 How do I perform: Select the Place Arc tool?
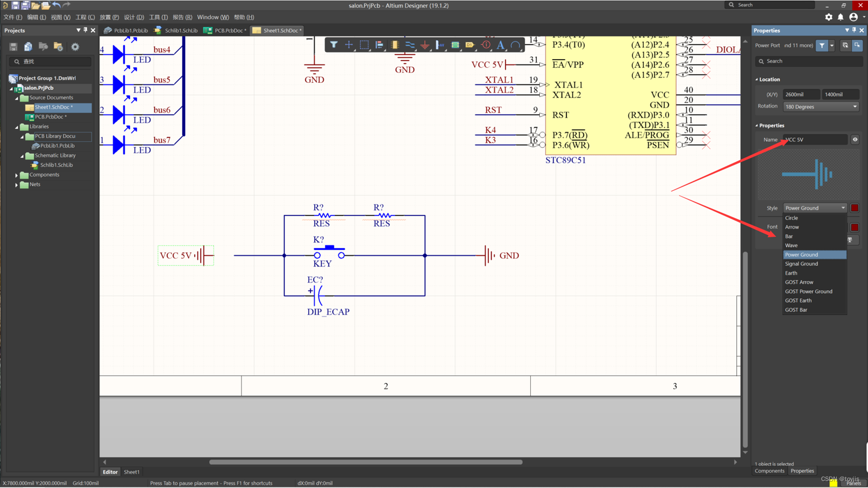515,45
